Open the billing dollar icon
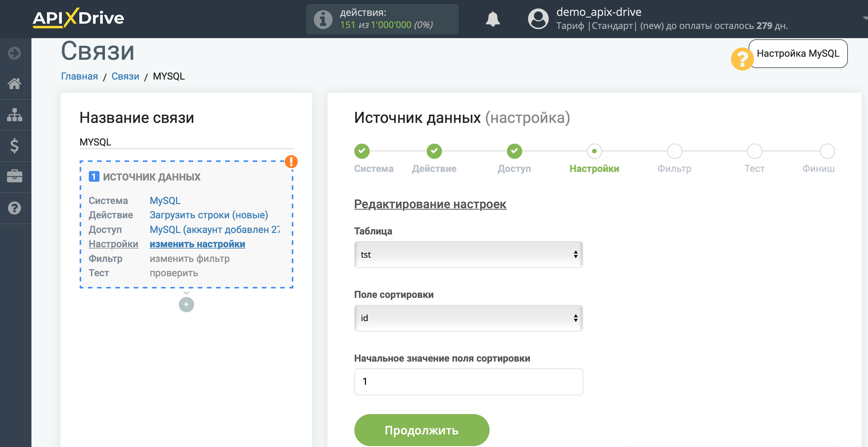Screen dimensions: 868x447 [14, 146]
